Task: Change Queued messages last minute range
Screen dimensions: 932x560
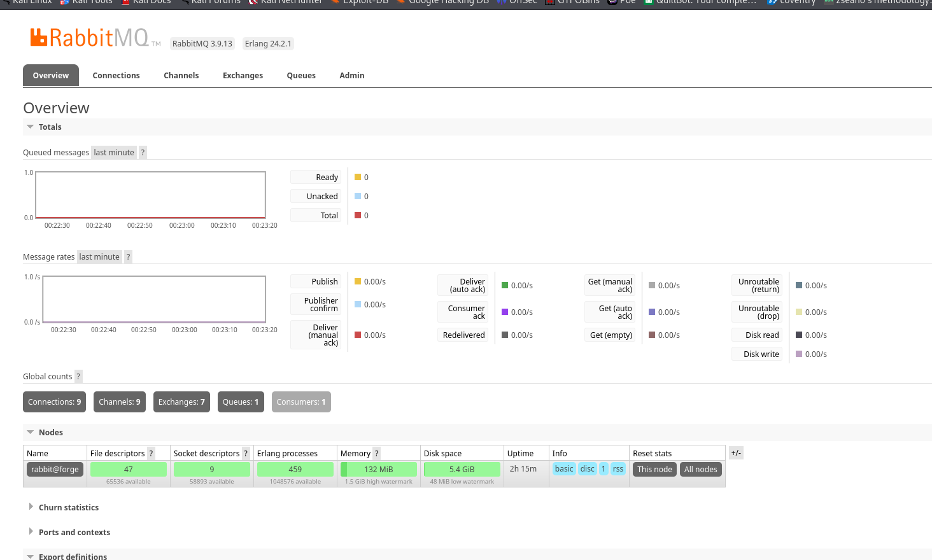Action: (x=114, y=153)
